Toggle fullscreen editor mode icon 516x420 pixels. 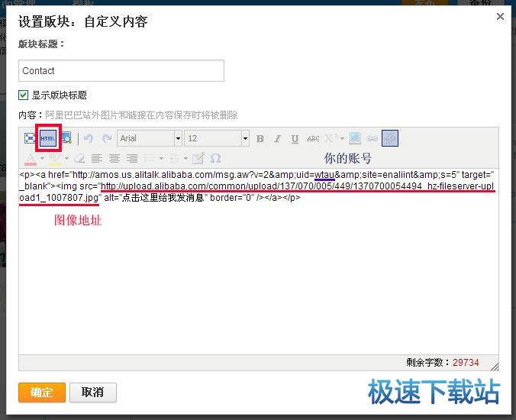click(x=30, y=138)
